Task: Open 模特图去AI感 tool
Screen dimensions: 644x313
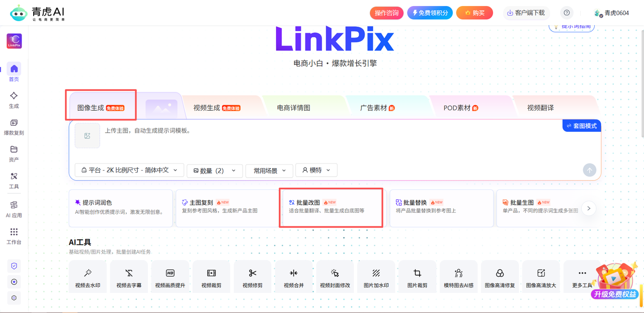Action: [x=459, y=276]
